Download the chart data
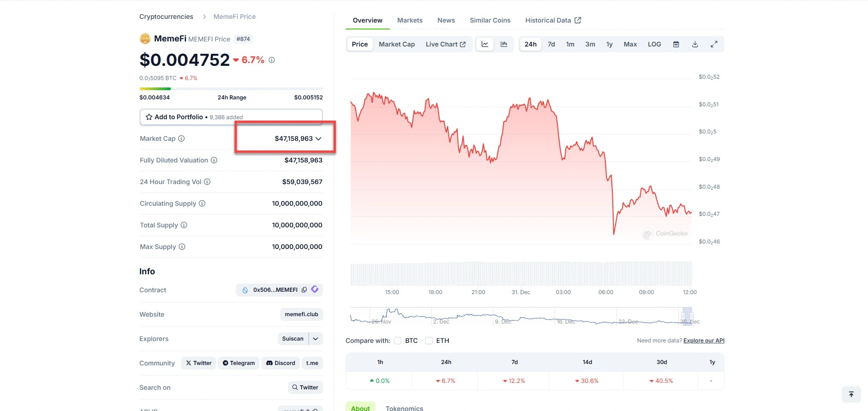 coord(695,44)
